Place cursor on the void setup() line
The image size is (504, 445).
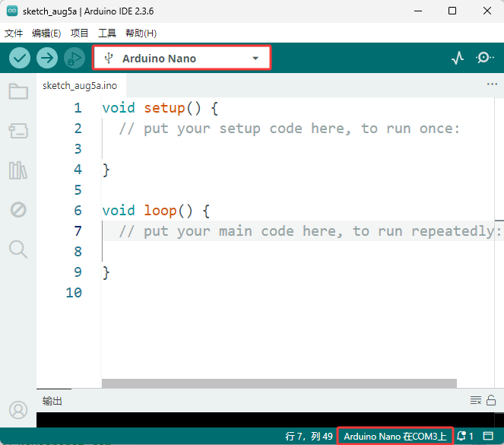tap(160, 108)
